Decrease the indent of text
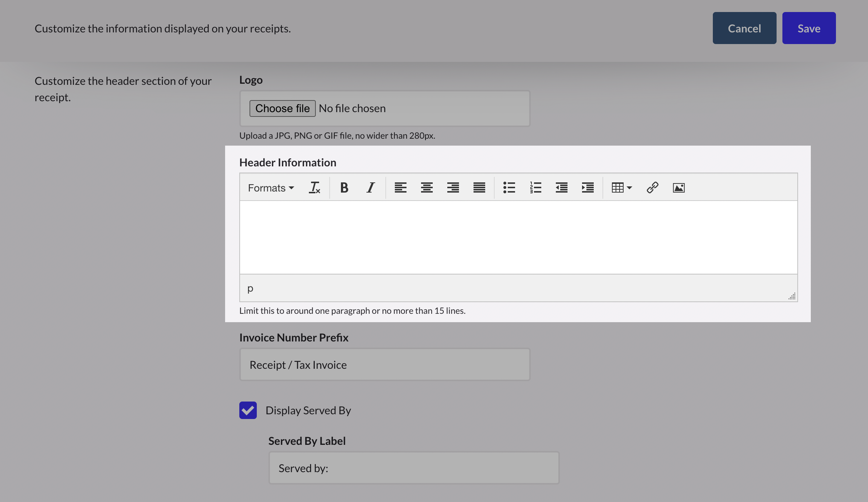868x502 pixels. point(561,187)
